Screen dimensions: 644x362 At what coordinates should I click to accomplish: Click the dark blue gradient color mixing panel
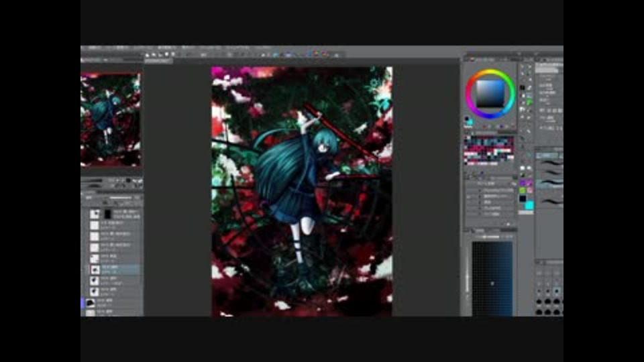point(492,279)
